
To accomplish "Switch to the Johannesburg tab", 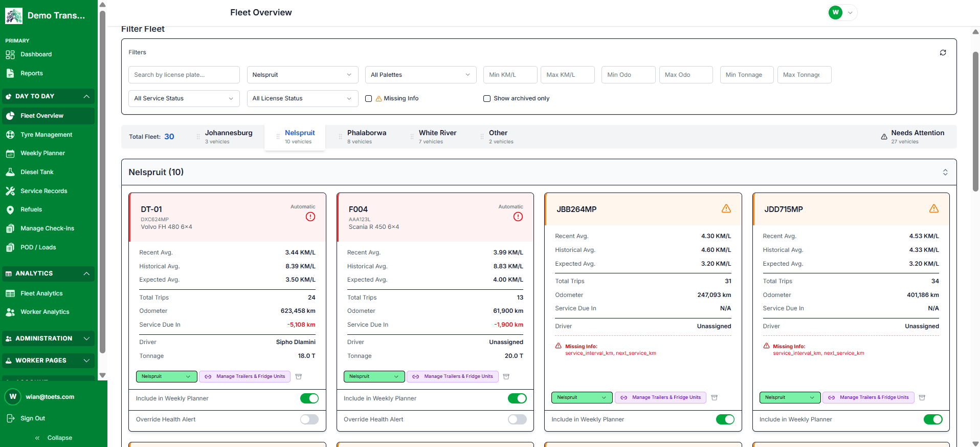I will pos(228,137).
